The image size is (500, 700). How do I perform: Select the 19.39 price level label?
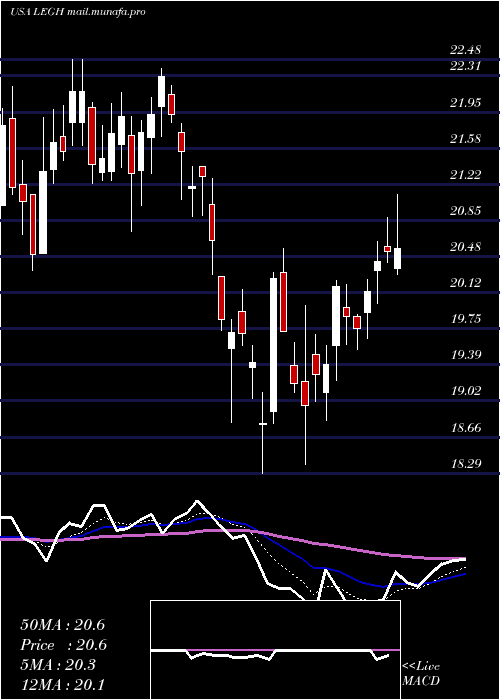pos(465,355)
